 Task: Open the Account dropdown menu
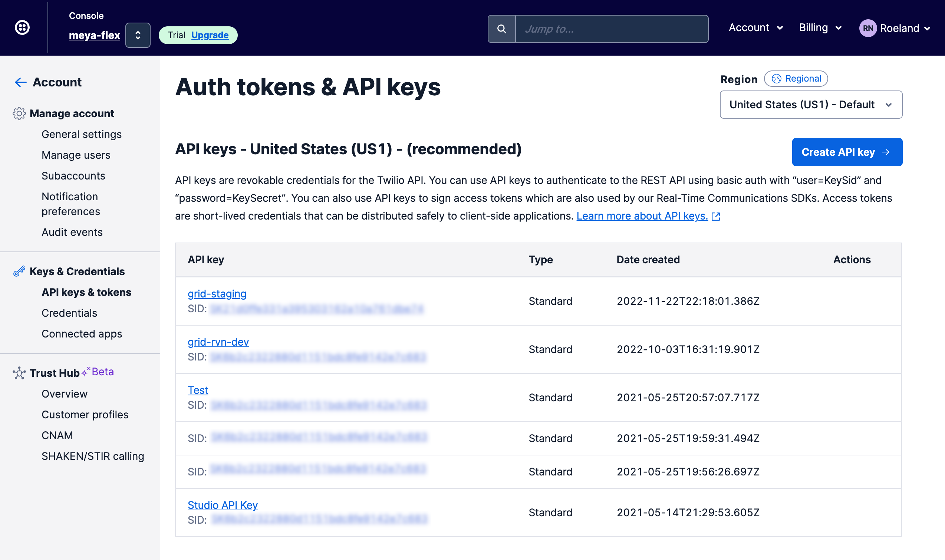[x=756, y=27]
